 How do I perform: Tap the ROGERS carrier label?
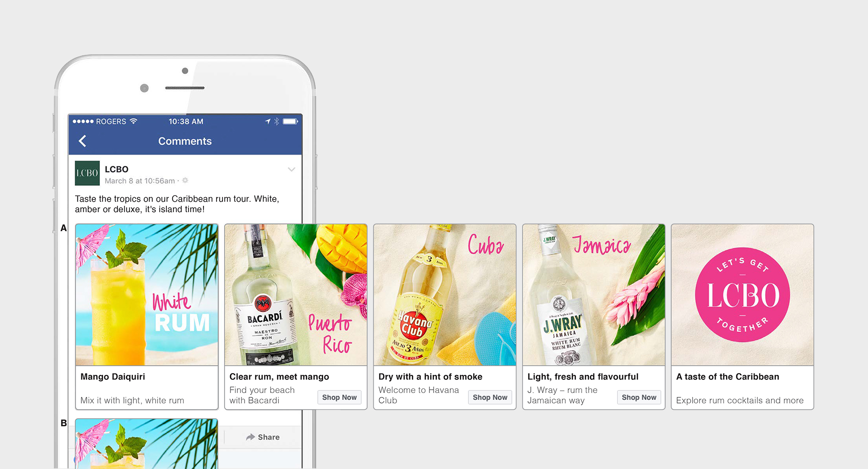[111, 121]
